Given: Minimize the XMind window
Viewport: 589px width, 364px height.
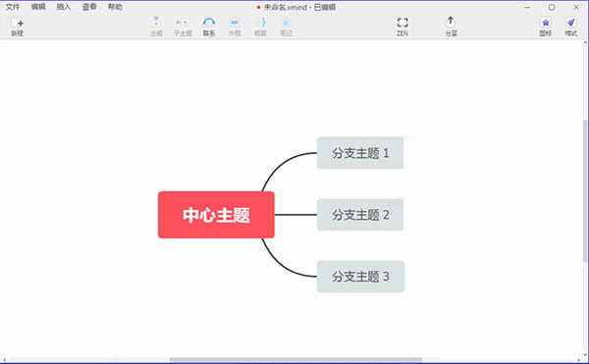Looking at the screenshot, I should pyautogui.click(x=527, y=7).
